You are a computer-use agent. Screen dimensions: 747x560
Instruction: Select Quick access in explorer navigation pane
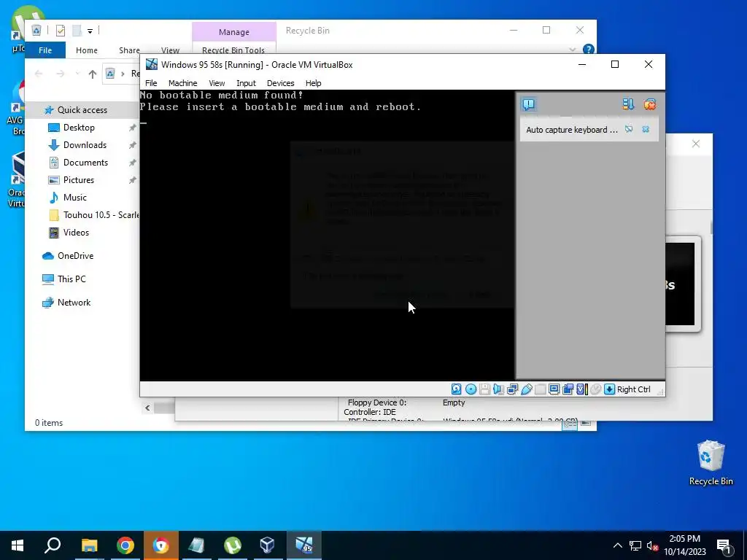tap(82, 110)
